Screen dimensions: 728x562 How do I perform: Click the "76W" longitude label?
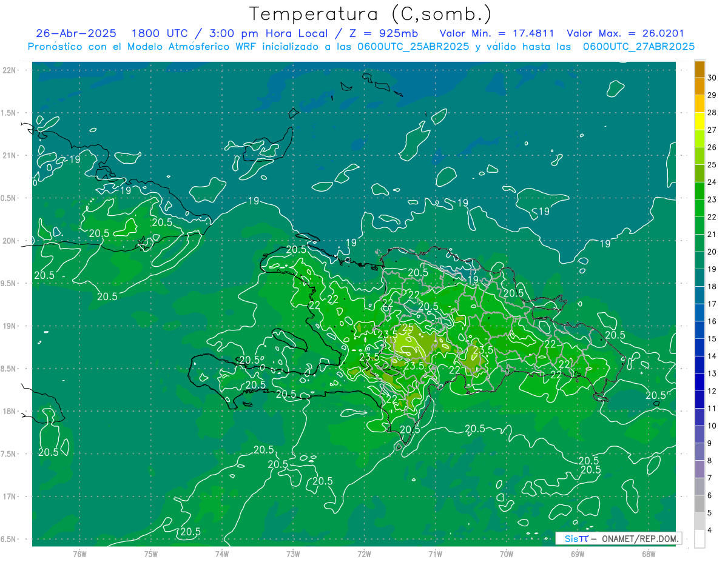point(79,554)
